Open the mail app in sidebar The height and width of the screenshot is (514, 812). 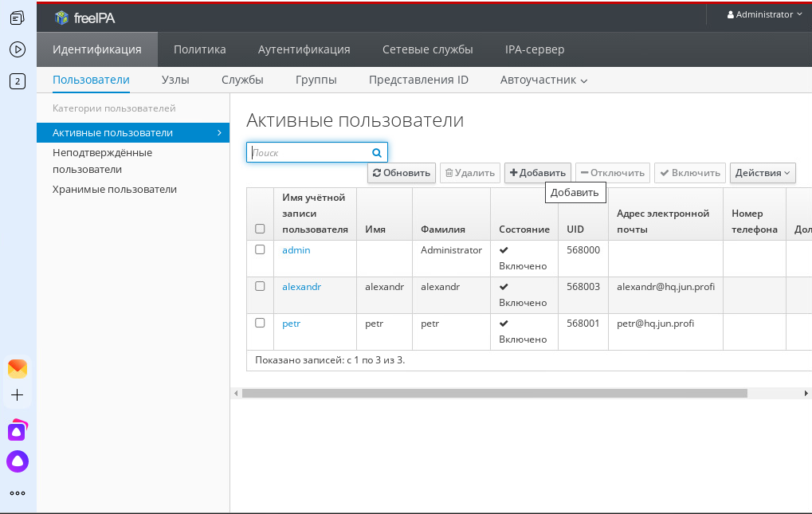pos(18,368)
